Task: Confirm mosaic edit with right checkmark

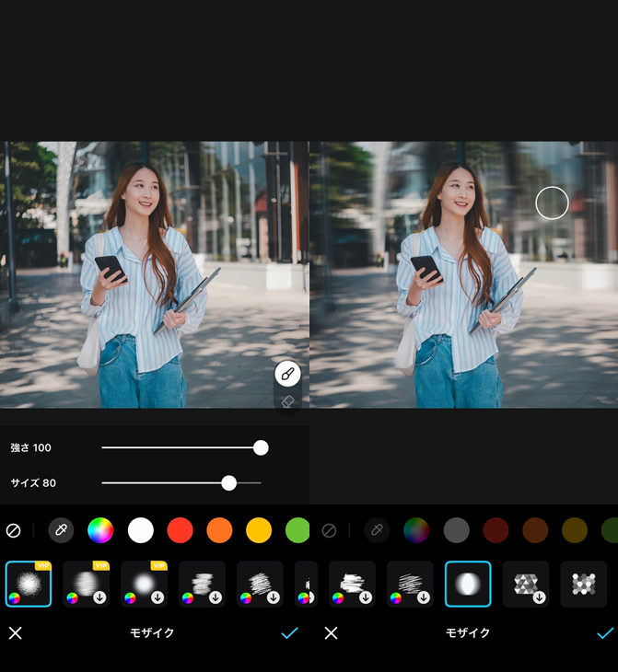Action: [x=605, y=633]
